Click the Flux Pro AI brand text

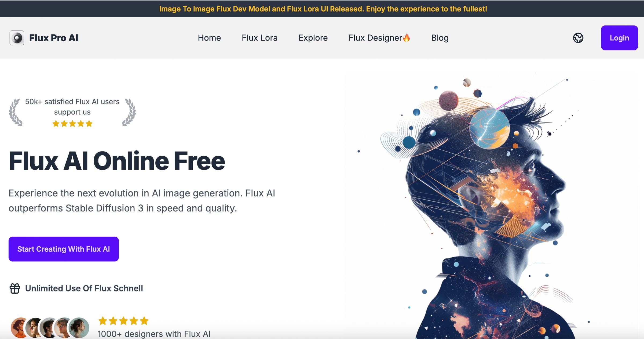(x=54, y=38)
